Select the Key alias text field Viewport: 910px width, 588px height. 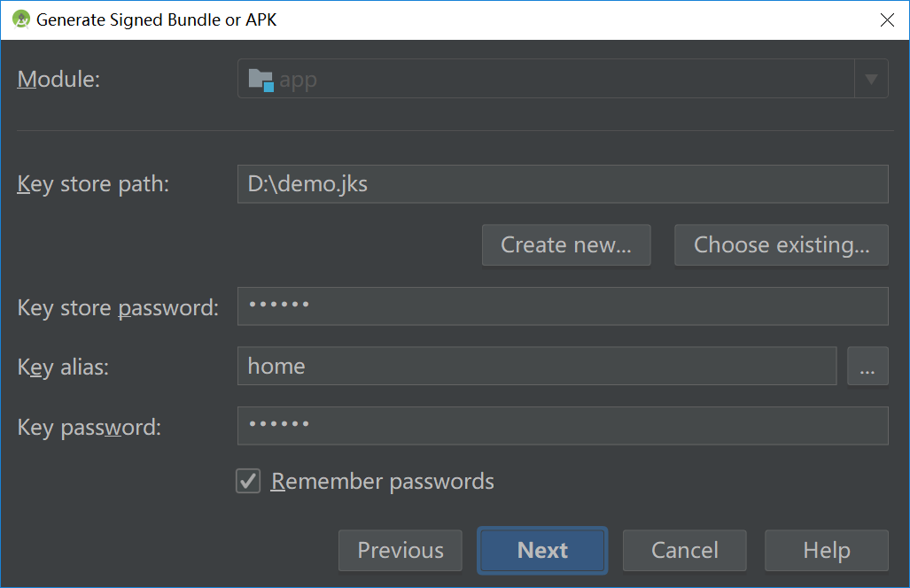(x=537, y=367)
